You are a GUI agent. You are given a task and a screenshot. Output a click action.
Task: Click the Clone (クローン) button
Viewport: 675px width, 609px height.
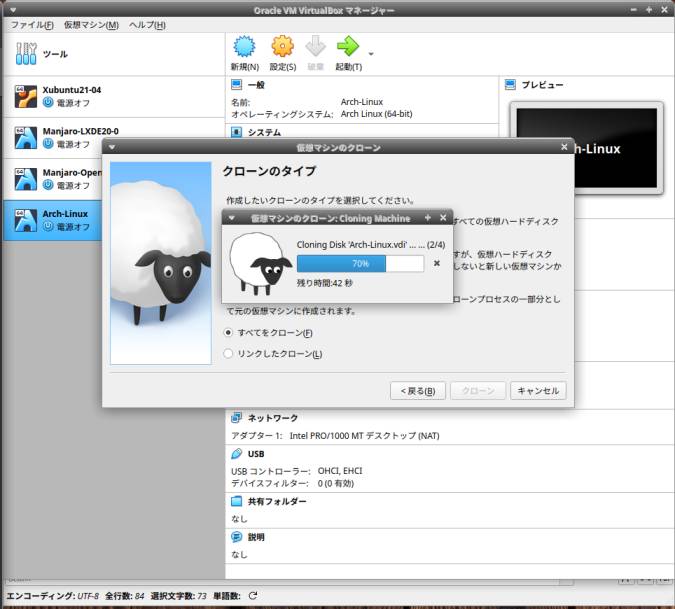[x=478, y=391]
